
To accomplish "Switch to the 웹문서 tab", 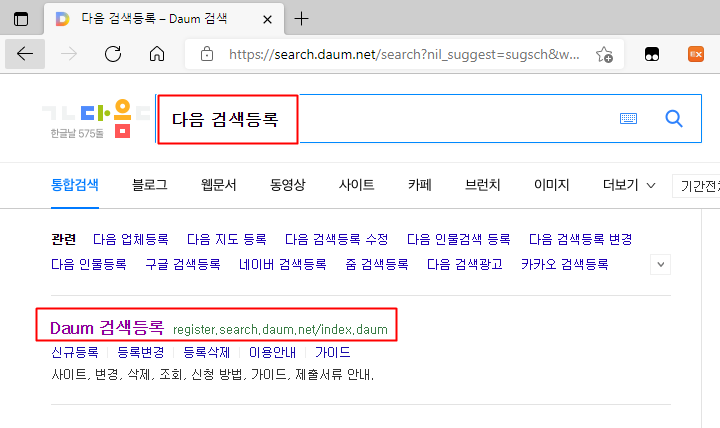I will [219, 185].
